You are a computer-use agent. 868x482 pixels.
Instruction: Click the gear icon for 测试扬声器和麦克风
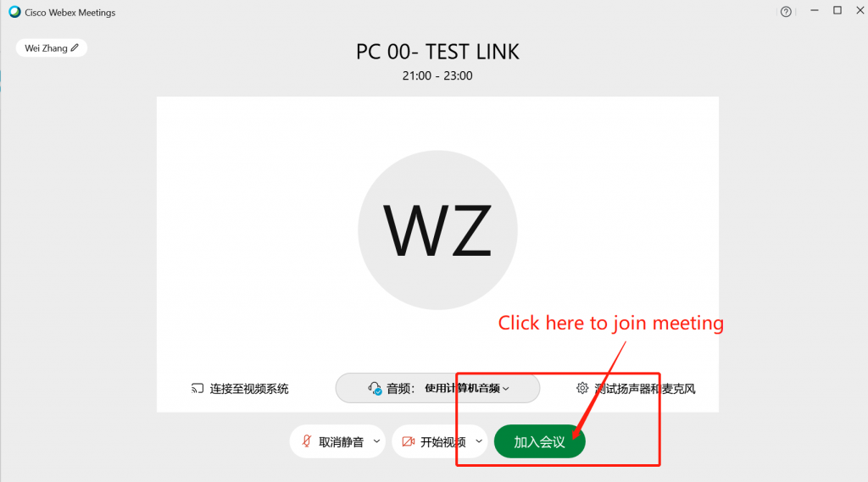point(581,388)
